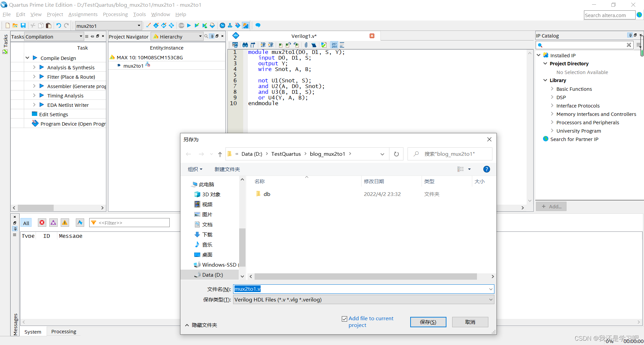
Task: Select the db folder in file list
Action: point(267,194)
